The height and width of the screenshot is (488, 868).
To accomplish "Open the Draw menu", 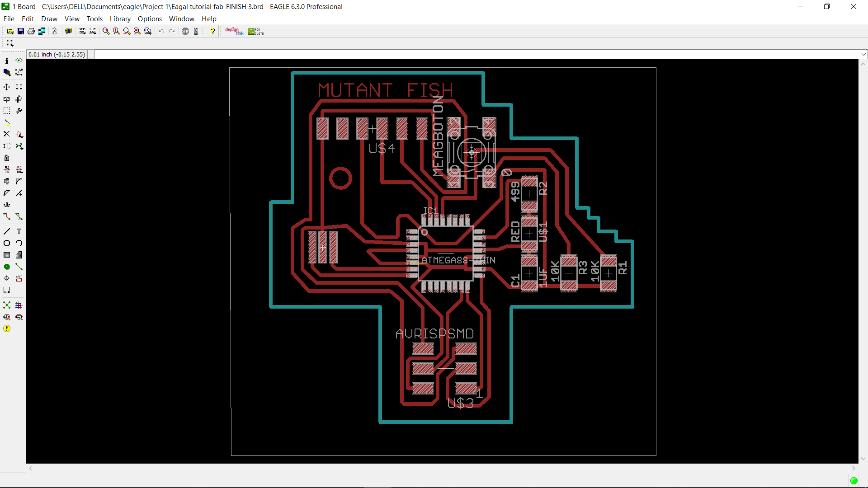I will [49, 19].
